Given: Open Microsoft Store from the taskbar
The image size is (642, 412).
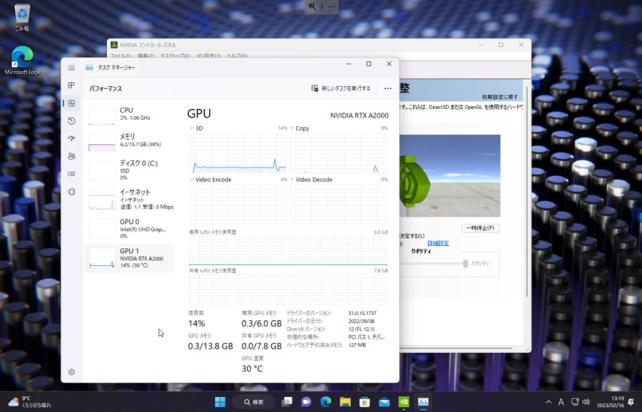Looking at the screenshot, I should (364, 402).
